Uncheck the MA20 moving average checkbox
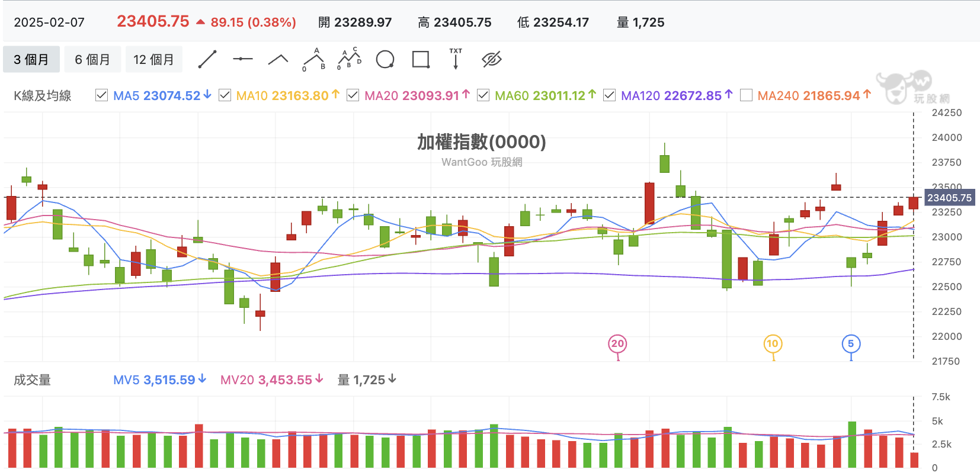 click(353, 95)
